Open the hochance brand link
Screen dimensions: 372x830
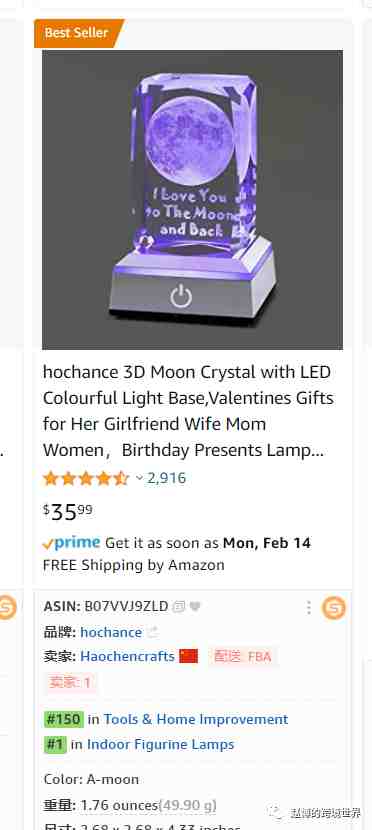tap(111, 632)
